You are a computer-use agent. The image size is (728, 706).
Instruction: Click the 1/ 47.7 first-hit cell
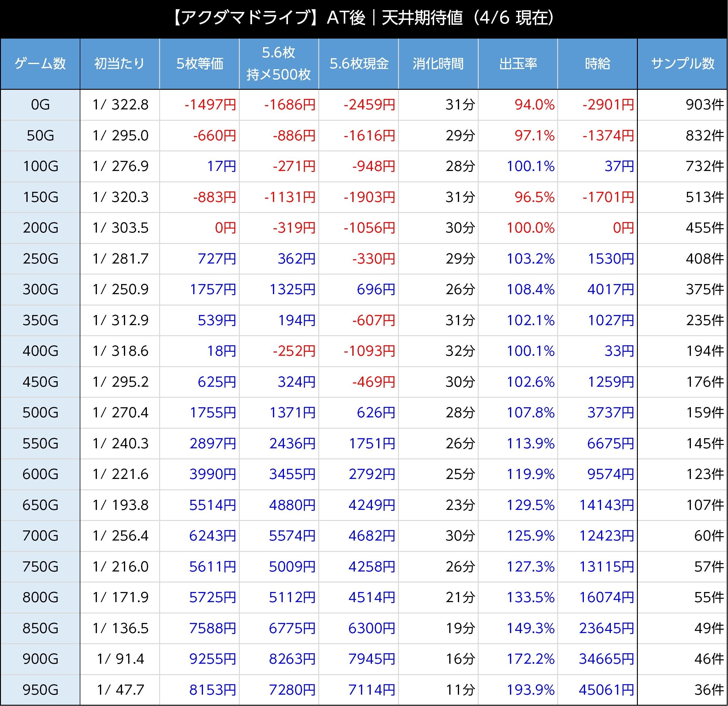(x=120, y=690)
